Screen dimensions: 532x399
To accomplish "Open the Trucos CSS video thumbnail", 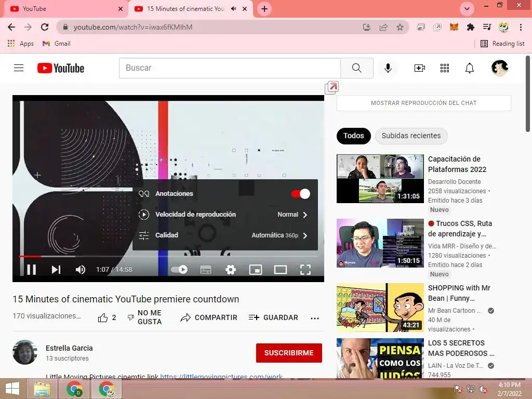I will (380, 243).
